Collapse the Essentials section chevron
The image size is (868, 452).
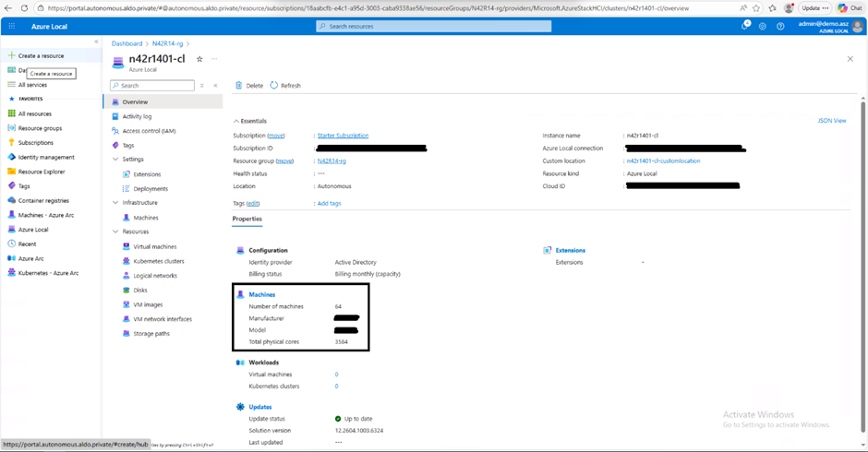236,121
